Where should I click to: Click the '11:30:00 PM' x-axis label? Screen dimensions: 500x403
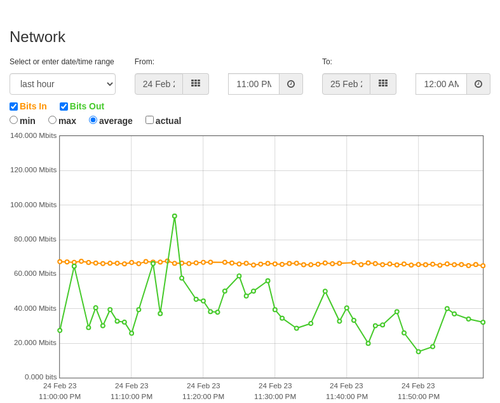[x=275, y=397]
